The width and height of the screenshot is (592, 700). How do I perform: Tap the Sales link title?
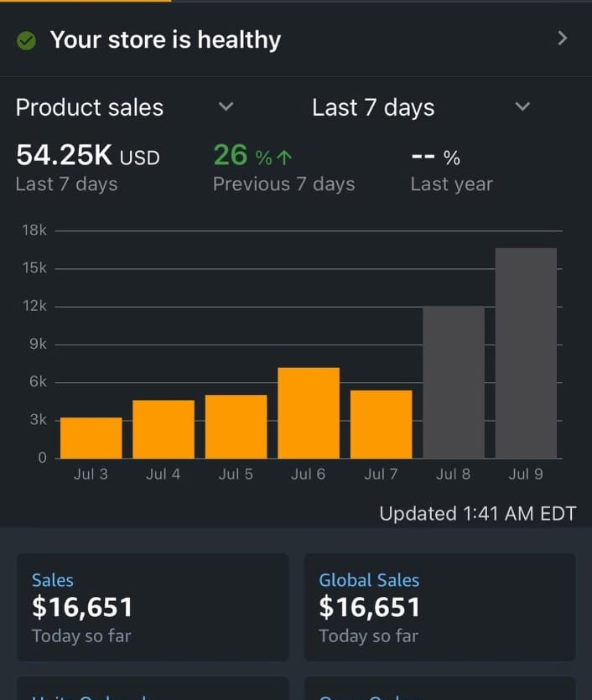click(x=53, y=580)
